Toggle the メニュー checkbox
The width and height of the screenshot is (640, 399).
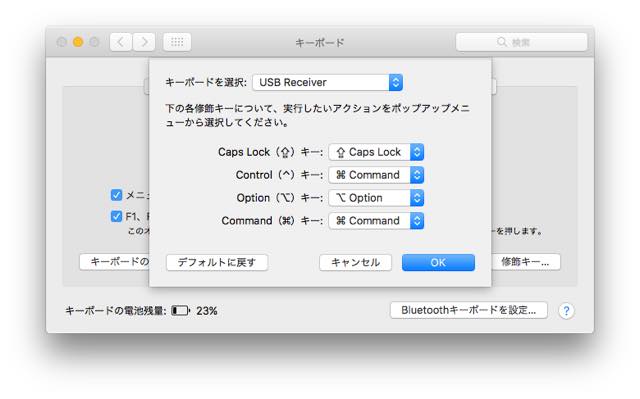click(116, 195)
